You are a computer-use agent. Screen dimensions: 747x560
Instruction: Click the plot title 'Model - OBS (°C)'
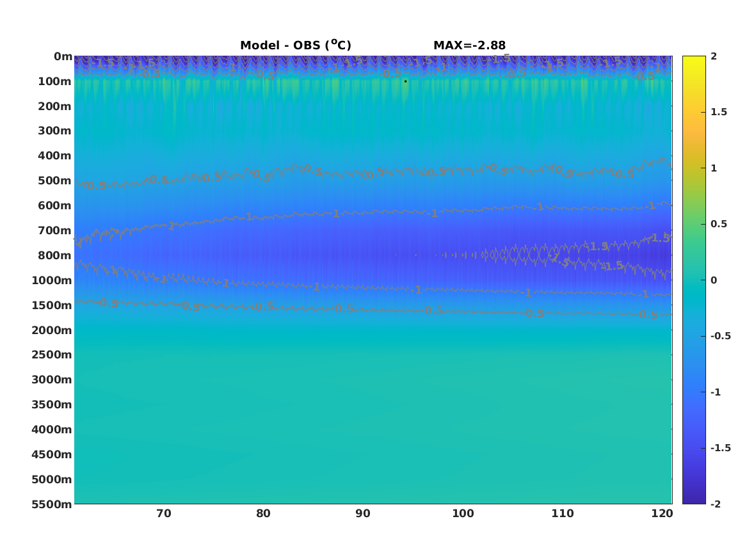tap(295, 45)
